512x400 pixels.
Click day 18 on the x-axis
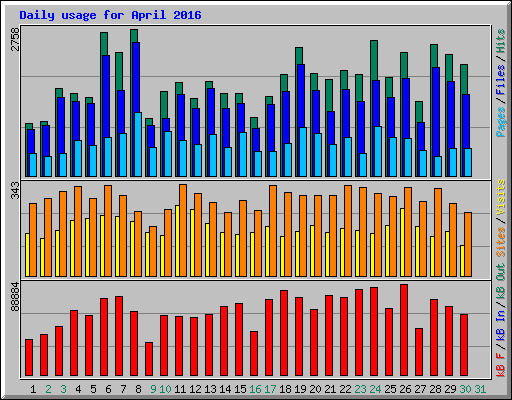(285, 389)
